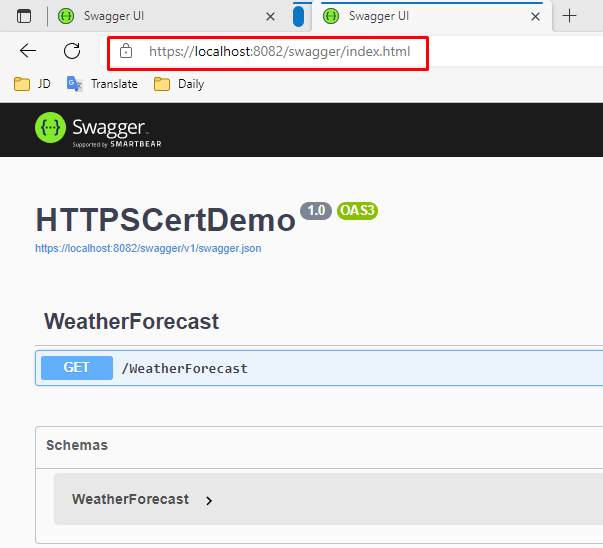Collapse the Schemas section header
Screen dimensions: 603x548
tap(77, 445)
